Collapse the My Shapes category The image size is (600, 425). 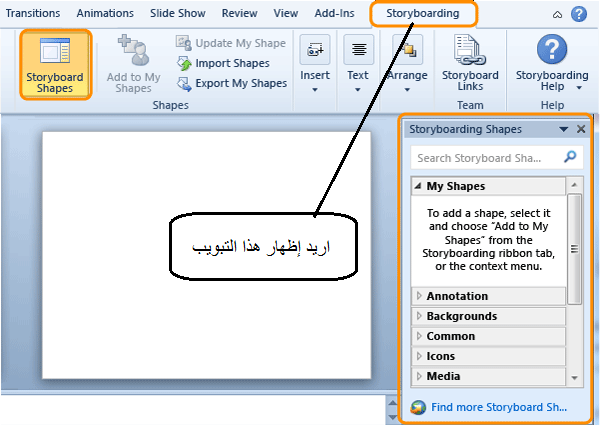point(488,186)
